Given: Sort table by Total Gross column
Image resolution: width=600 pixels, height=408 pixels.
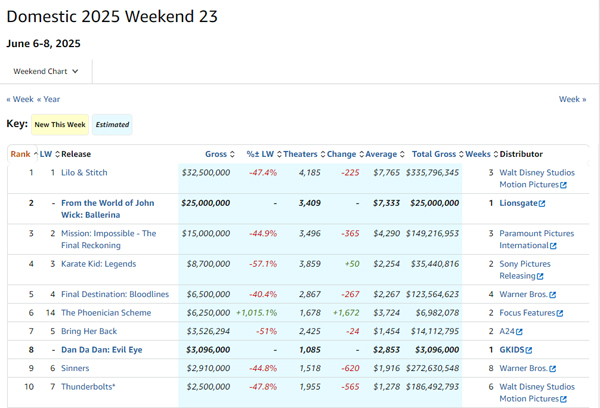Looking at the screenshot, I should 437,154.
